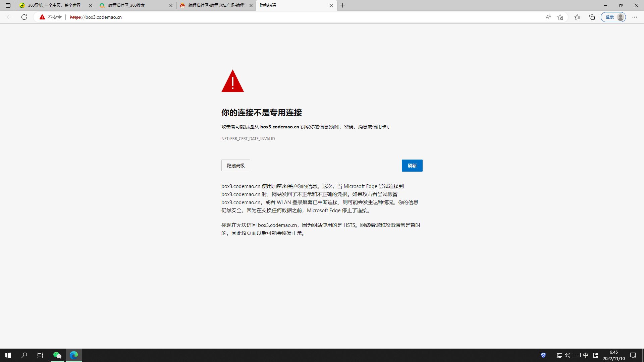This screenshot has width=644, height=362.
Task: Add this page to favorites star
Action: pos(560,17)
